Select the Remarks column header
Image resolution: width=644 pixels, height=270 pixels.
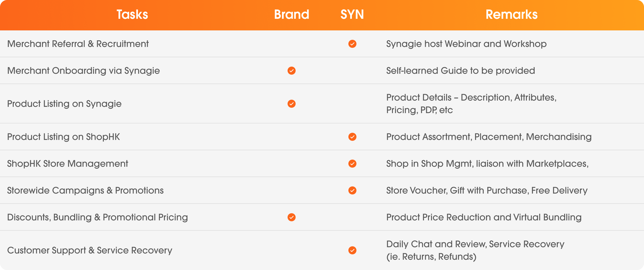pyautogui.click(x=511, y=15)
